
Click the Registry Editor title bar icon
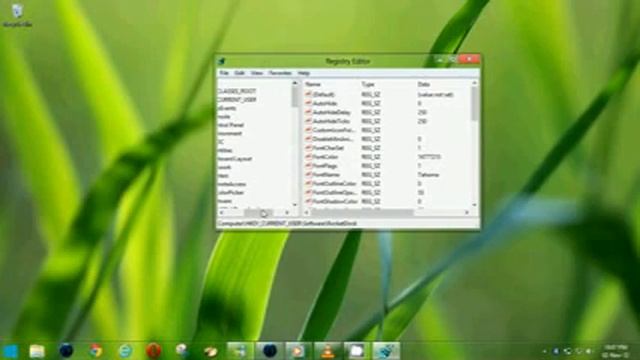tap(222, 61)
